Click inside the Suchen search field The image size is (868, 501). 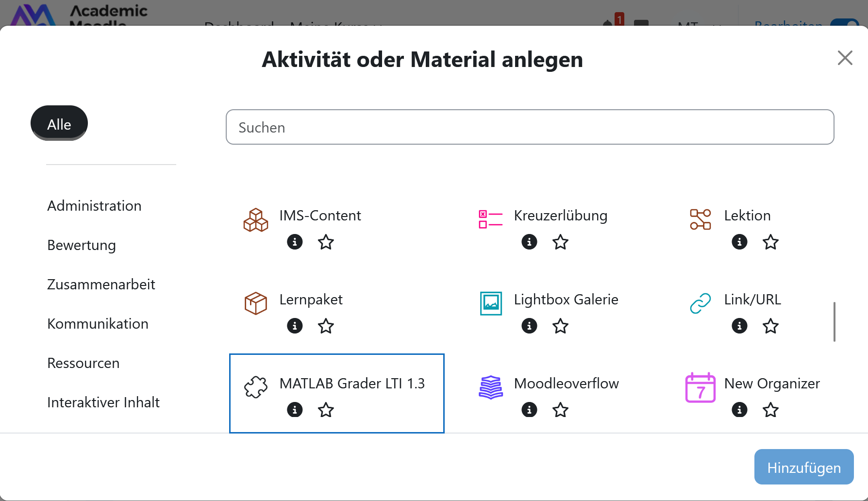tap(530, 127)
